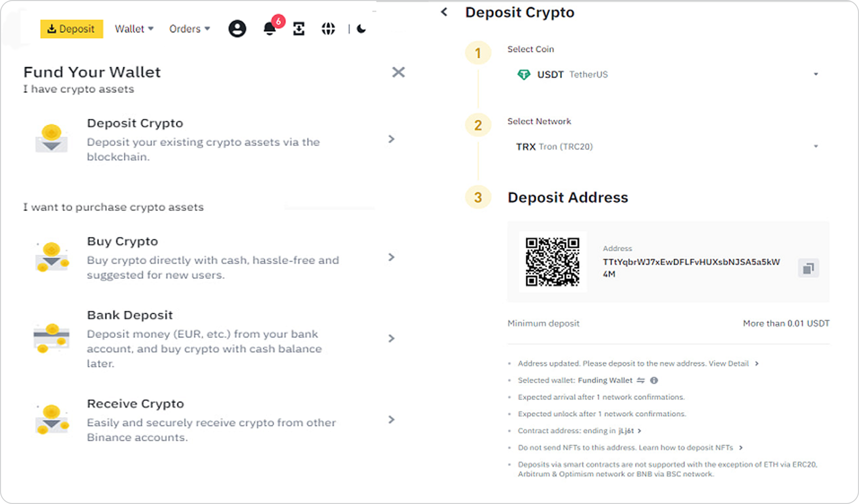
Task: Open the Wallet dropdown menu
Action: click(134, 29)
